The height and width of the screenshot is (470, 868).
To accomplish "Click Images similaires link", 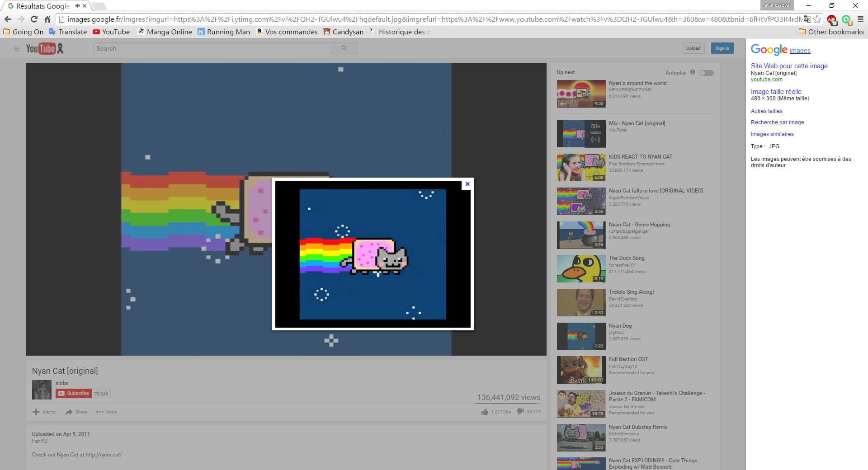I will (772, 134).
